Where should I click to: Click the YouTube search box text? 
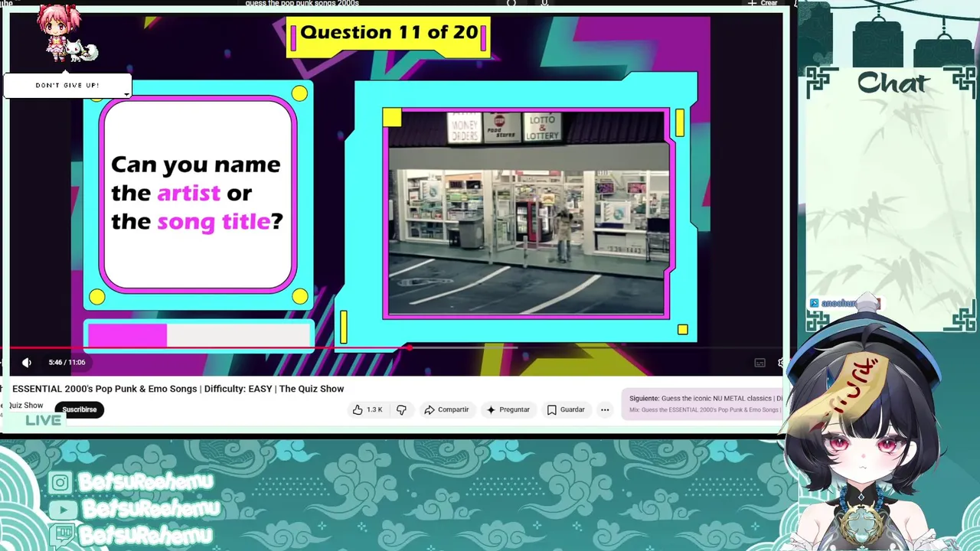[302, 3]
